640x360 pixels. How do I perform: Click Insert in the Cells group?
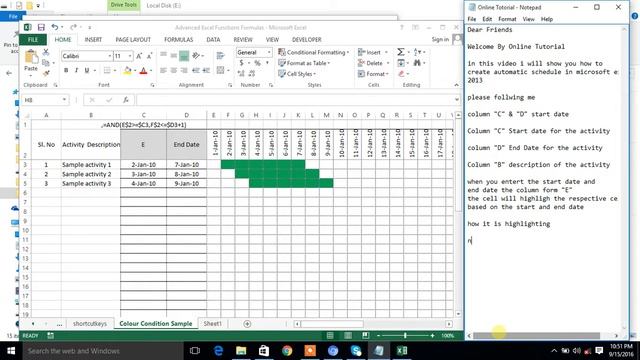pos(373,52)
